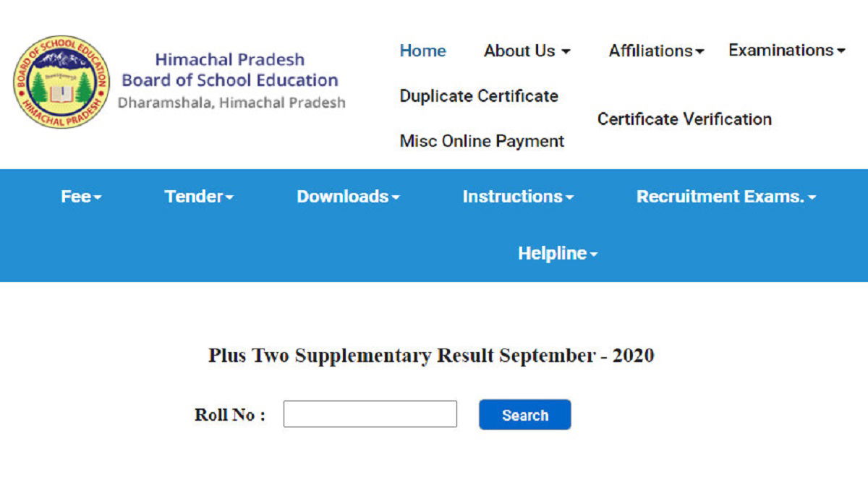Select the Home menu item
The image size is (868, 488).
[x=422, y=51]
